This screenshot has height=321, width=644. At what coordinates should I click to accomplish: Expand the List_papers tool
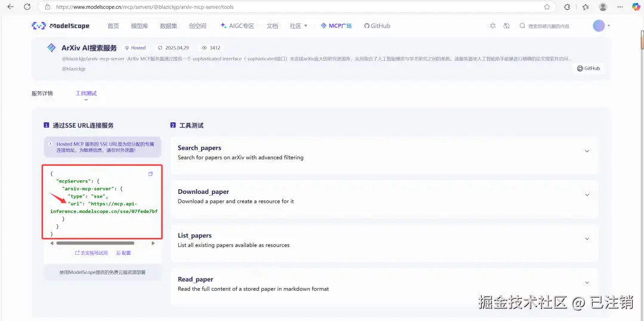pos(587,239)
